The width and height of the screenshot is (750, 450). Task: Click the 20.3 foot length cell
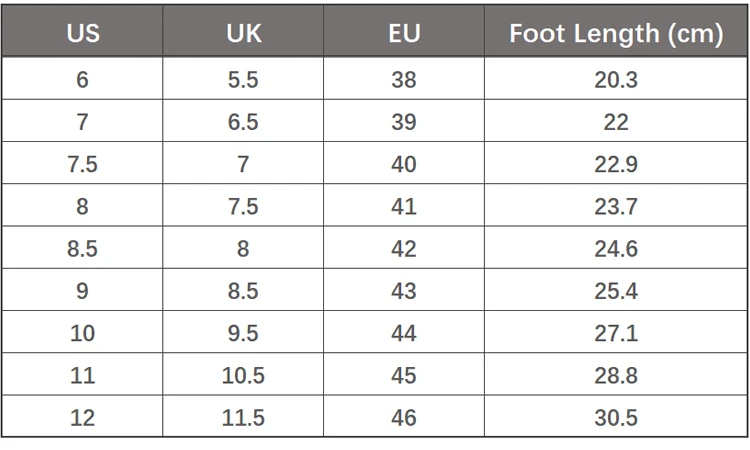click(616, 80)
